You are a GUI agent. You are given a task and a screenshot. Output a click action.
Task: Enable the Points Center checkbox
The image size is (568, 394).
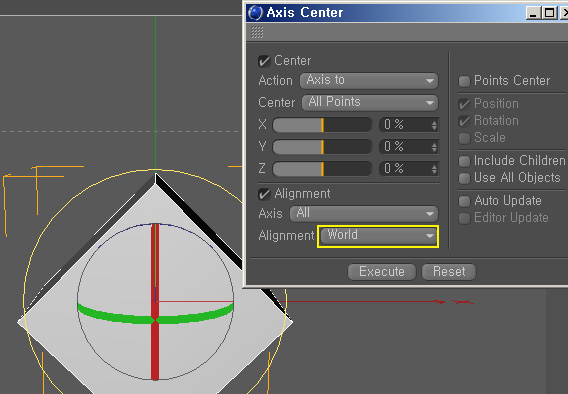pyautogui.click(x=464, y=81)
